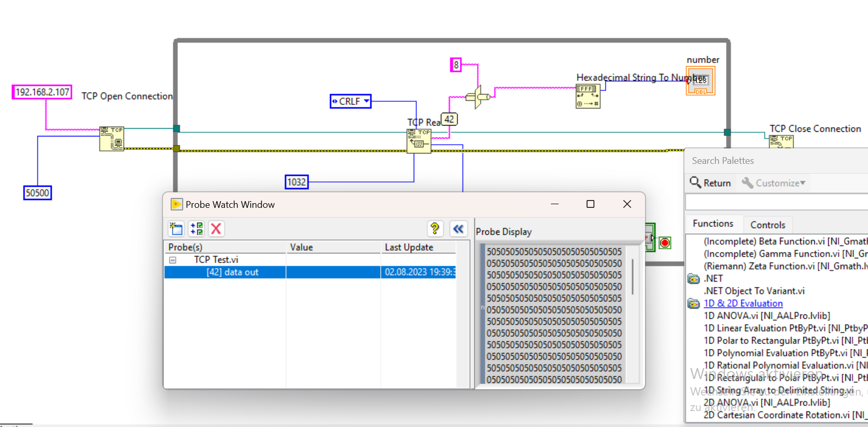Select the 192.168.2.107 address constant
Screen dimensions: 868x427
42,92
